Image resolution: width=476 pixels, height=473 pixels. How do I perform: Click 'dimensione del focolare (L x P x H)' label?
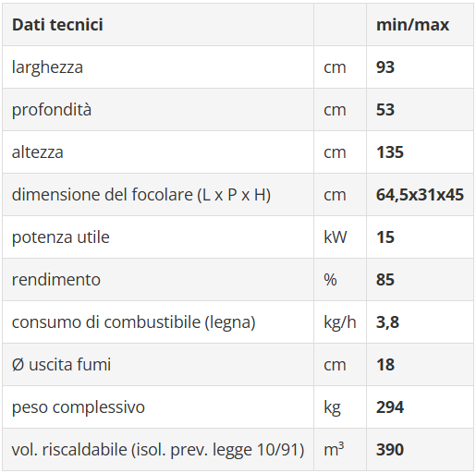(x=141, y=195)
